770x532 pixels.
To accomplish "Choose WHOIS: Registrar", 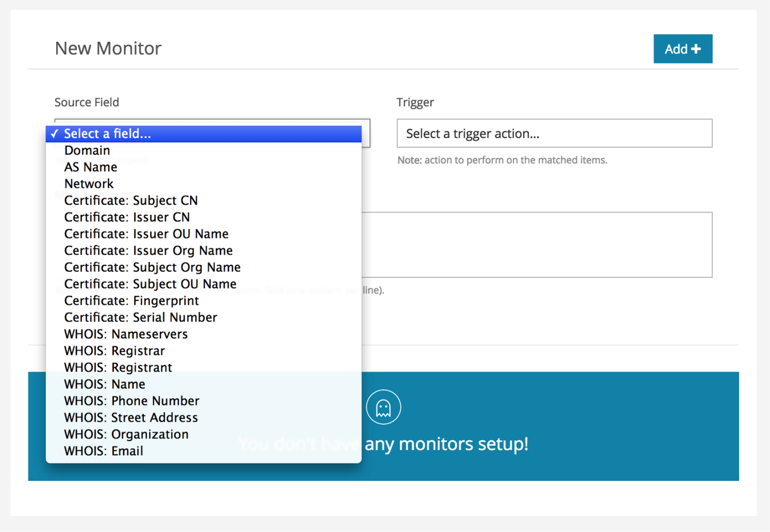I will (x=203, y=351).
